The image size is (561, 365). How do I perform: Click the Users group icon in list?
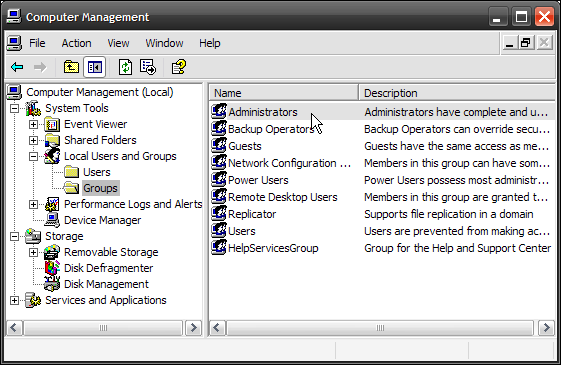(x=219, y=230)
